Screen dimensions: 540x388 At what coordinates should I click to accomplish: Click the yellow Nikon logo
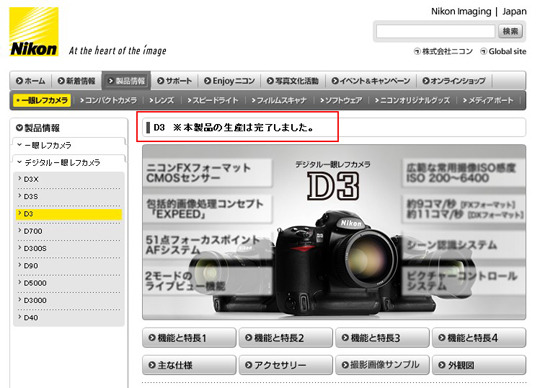pyautogui.click(x=34, y=32)
